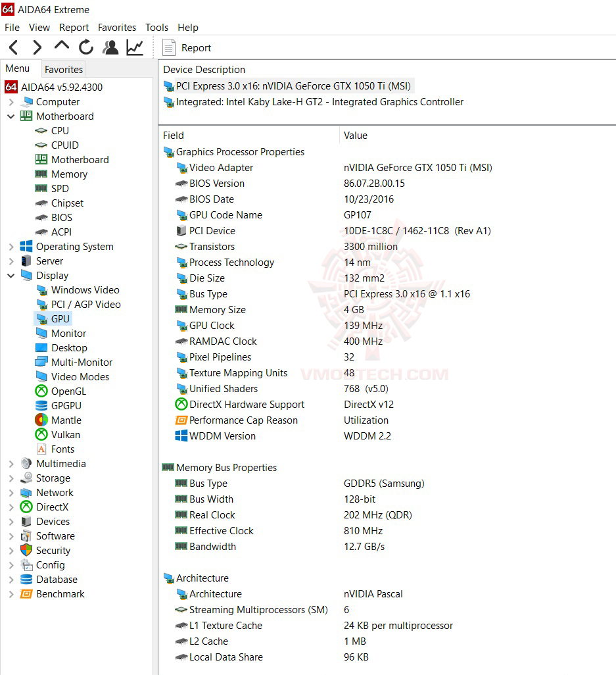Image resolution: width=616 pixels, height=675 pixels.
Task: Click the person icon on the toolbar
Action: coord(110,47)
